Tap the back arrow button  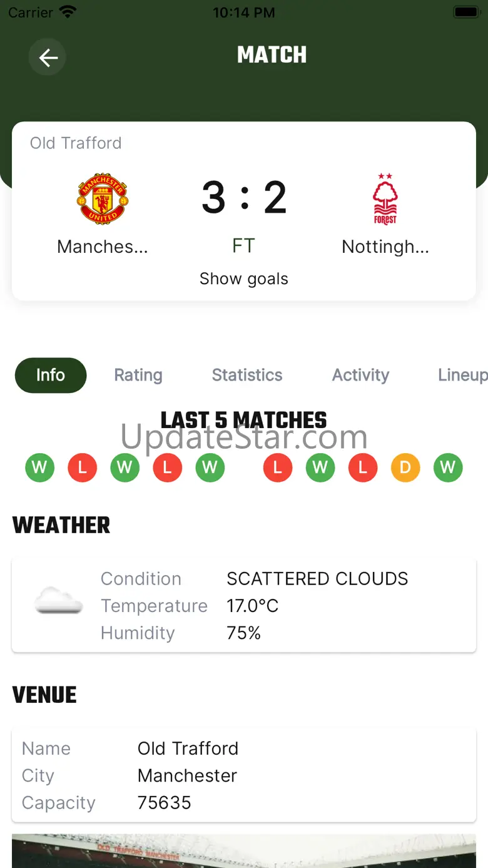pyautogui.click(x=48, y=58)
